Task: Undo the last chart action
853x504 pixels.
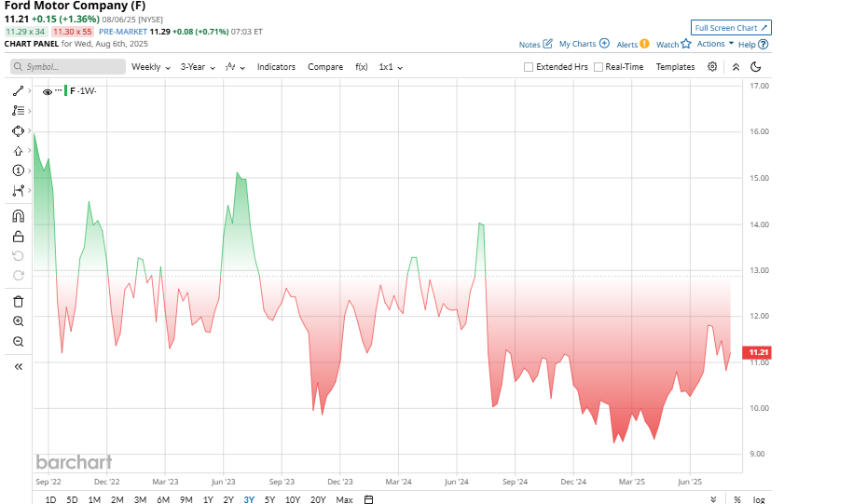Action: (18, 255)
